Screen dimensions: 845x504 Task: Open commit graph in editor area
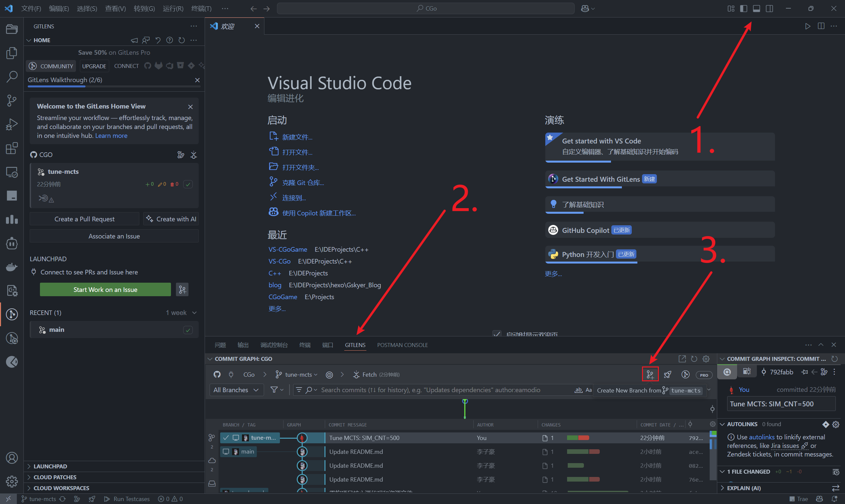pos(682,359)
